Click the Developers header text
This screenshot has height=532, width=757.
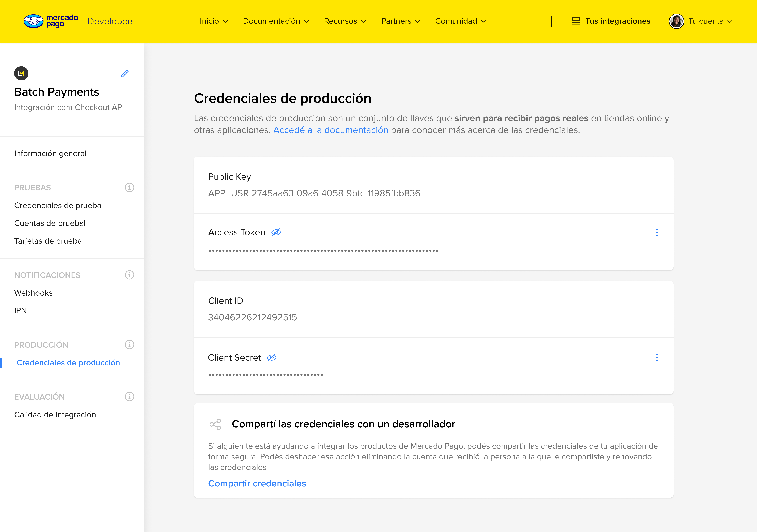click(x=111, y=21)
